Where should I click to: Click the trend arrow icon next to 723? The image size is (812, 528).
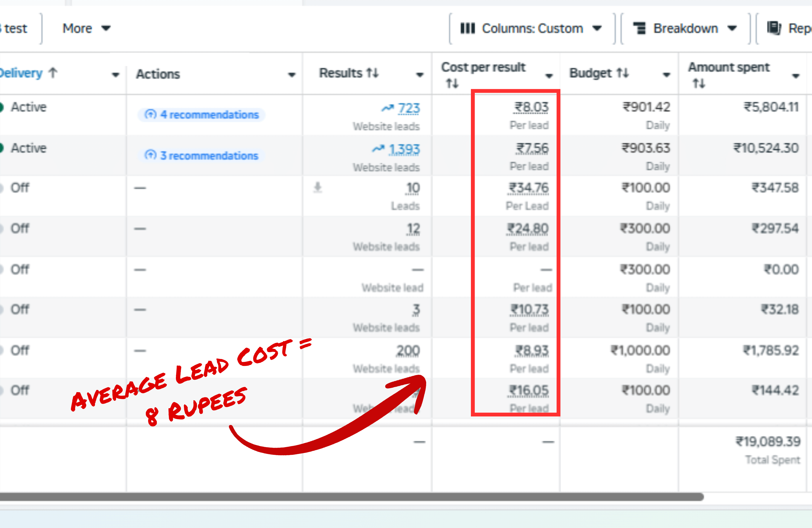[387, 108]
